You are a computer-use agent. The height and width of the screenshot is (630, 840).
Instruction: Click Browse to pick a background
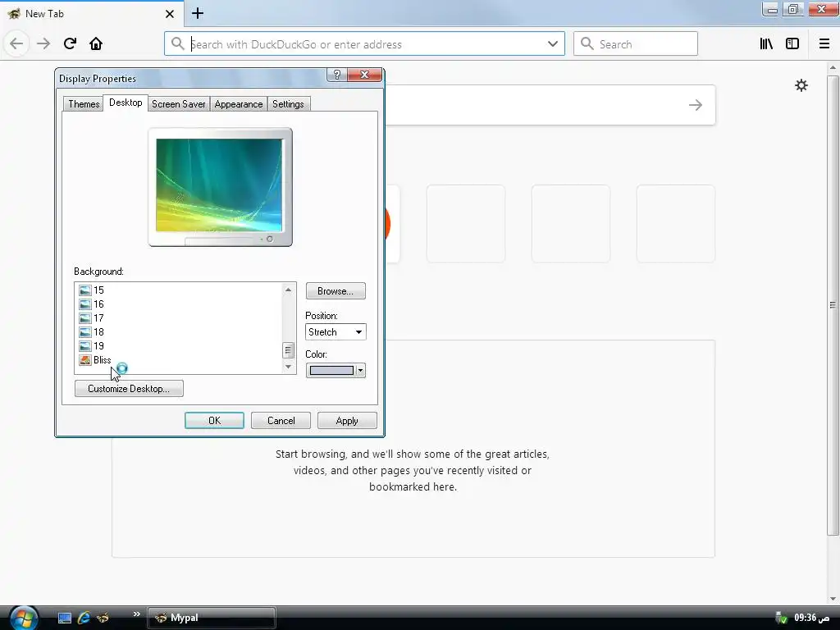[336, 291]
